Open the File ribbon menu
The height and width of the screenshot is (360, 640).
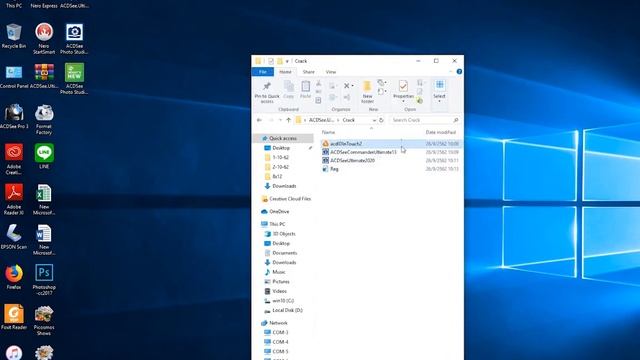263,72
